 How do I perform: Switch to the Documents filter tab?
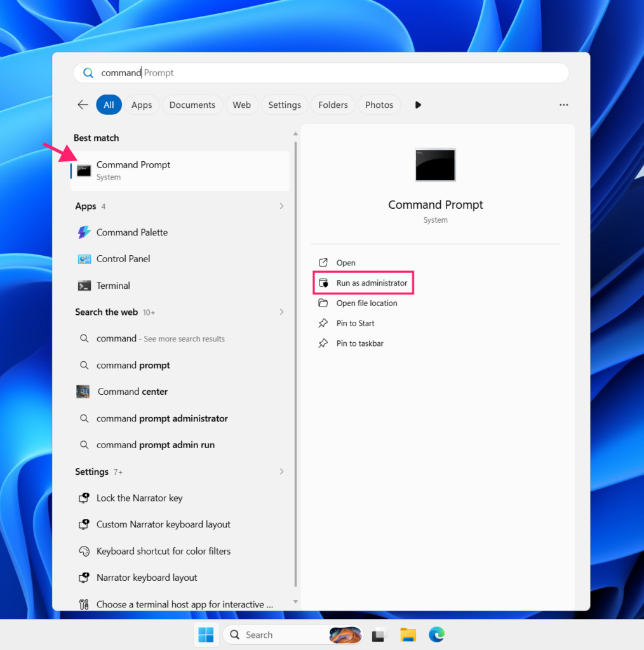[192, 105]
